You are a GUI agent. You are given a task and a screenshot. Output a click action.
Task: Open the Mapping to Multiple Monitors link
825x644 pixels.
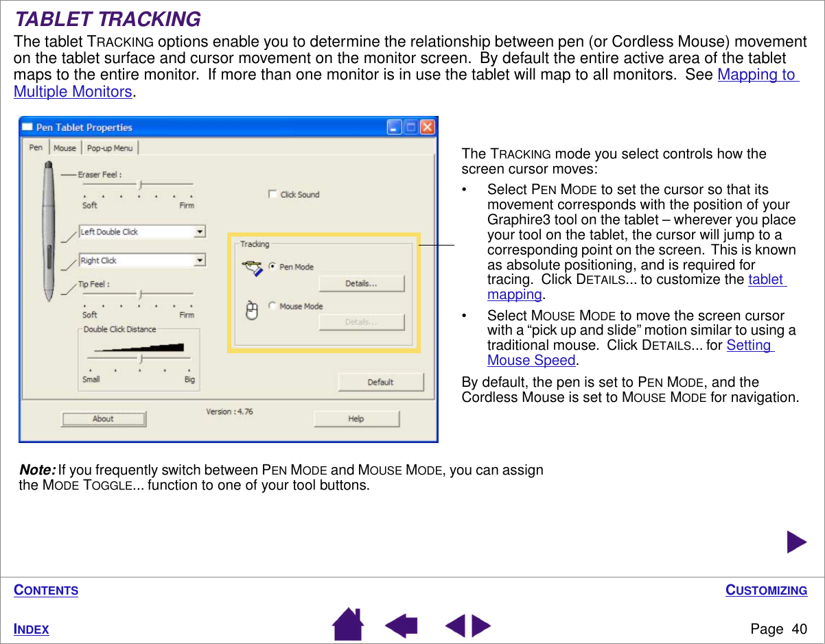[x=406, y=83]
